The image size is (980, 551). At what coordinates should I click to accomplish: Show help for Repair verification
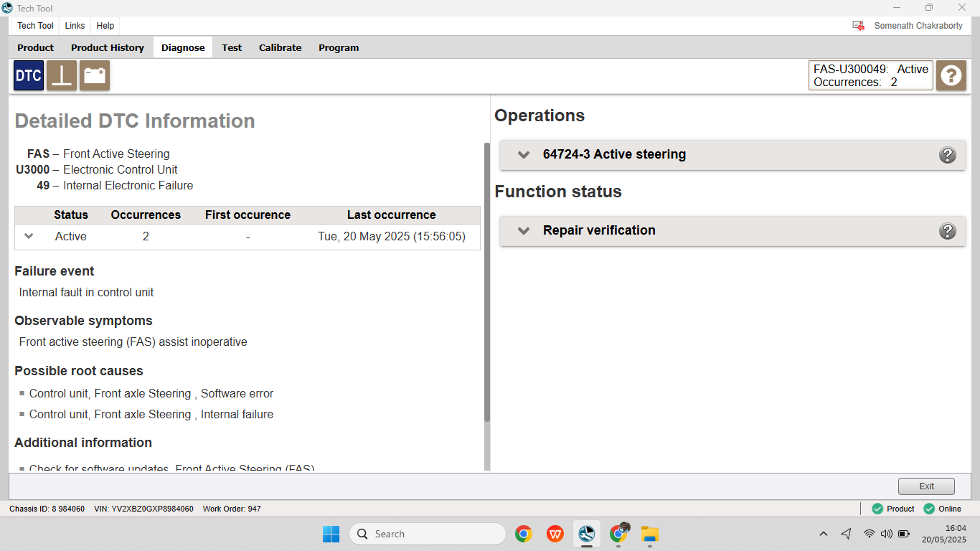pyautogui.click(x=948, y=231)
